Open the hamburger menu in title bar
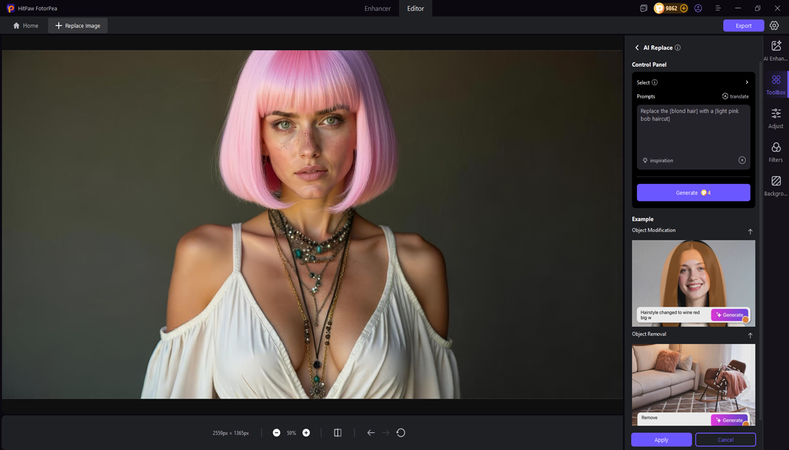 718,9
